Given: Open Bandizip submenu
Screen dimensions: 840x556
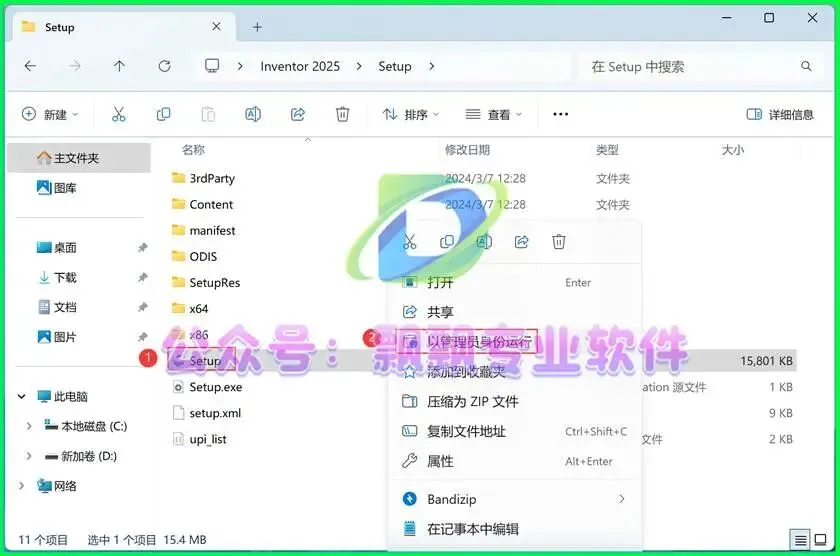Looking at the screenshot, I should coord(514,499).
